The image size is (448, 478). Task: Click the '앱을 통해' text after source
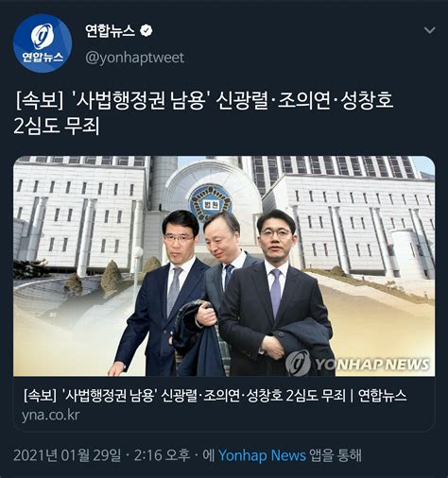click(x=336, y=455)
